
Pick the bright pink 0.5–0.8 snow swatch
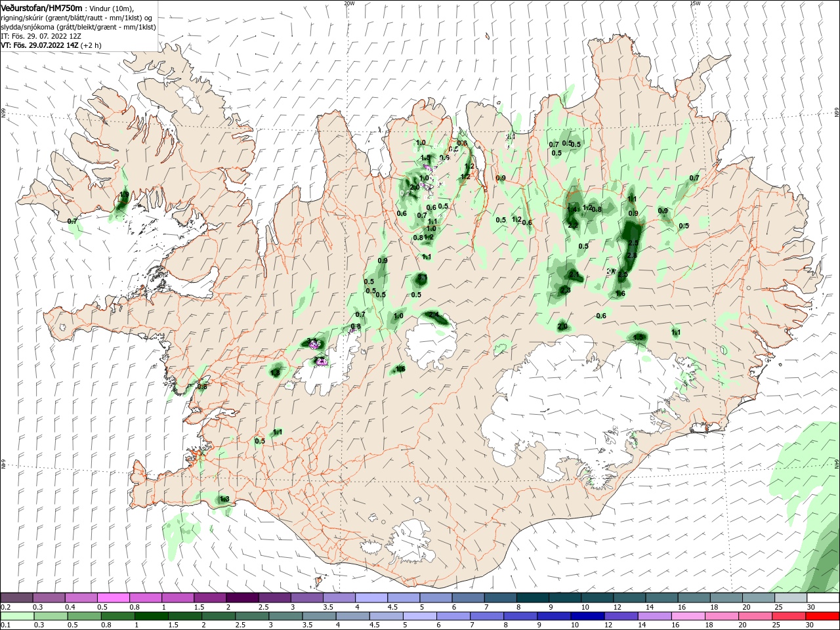pos(113,598)
